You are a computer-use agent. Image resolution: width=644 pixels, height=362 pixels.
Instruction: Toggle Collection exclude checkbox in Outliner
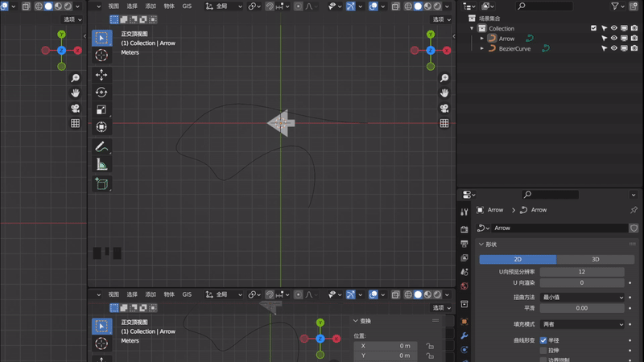pyautogui.click(x=593, y=28)
